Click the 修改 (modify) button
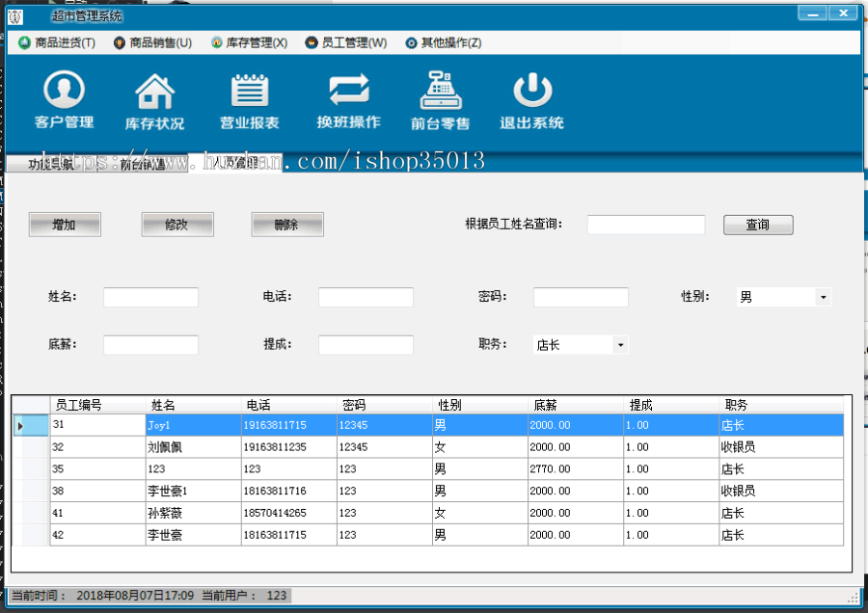 click(177, 224)
